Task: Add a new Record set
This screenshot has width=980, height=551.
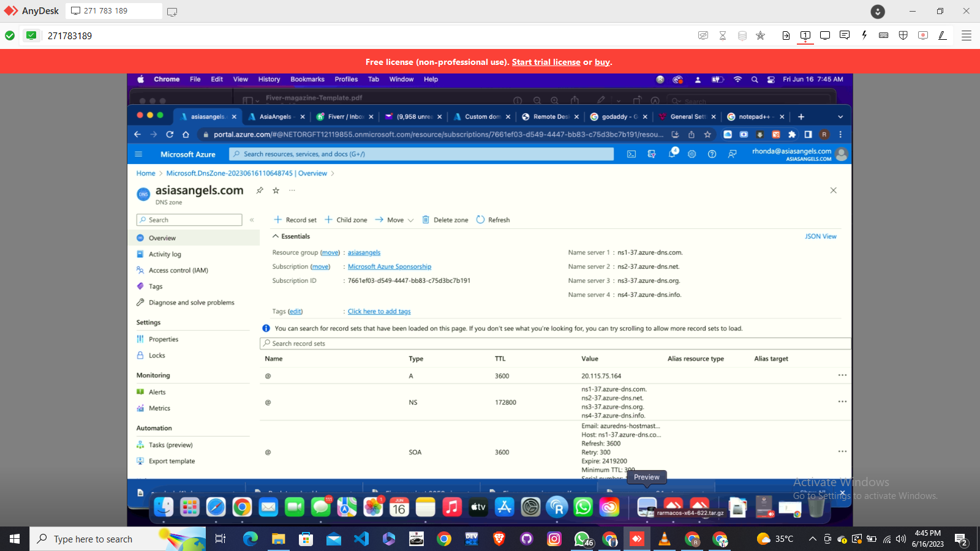Action: pos(295,220)
